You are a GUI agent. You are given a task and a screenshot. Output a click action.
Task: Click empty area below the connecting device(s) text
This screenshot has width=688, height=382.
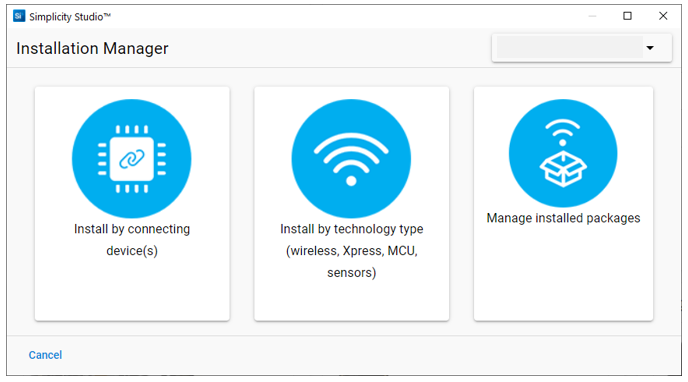click(x=132, y=289)
